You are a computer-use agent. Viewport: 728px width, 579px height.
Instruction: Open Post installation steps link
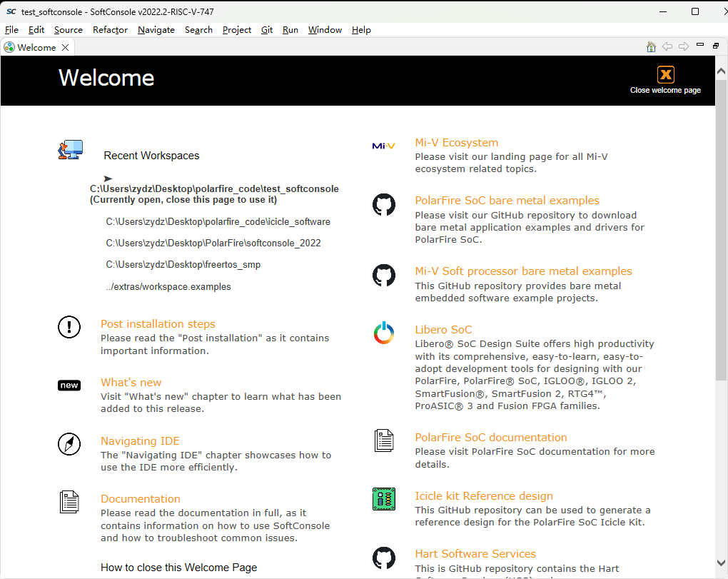(x=158, y=323)
